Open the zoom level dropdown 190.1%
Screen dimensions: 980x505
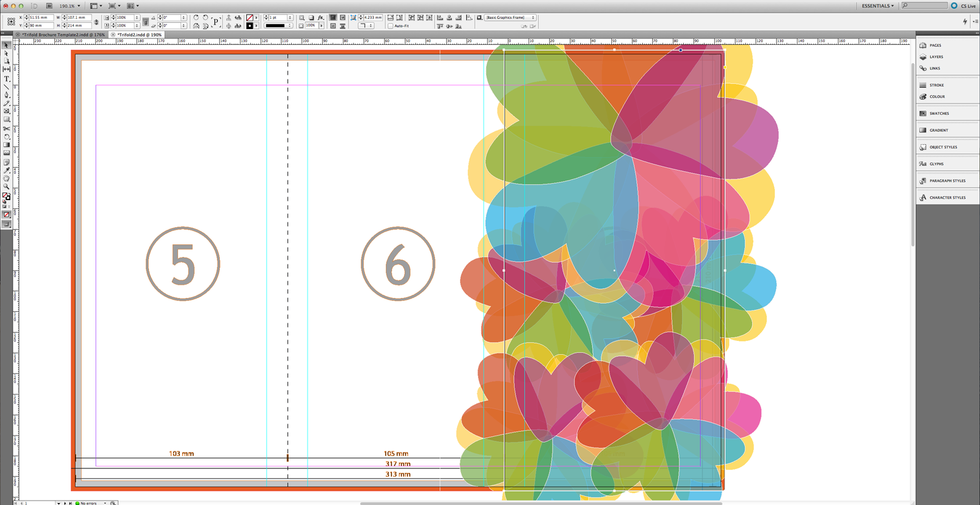click(69, 6)
